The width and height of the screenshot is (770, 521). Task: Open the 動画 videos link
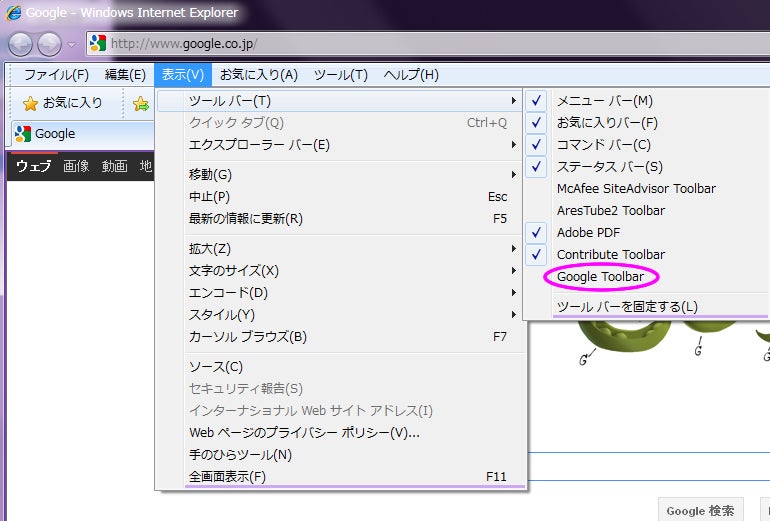[114, 166]
